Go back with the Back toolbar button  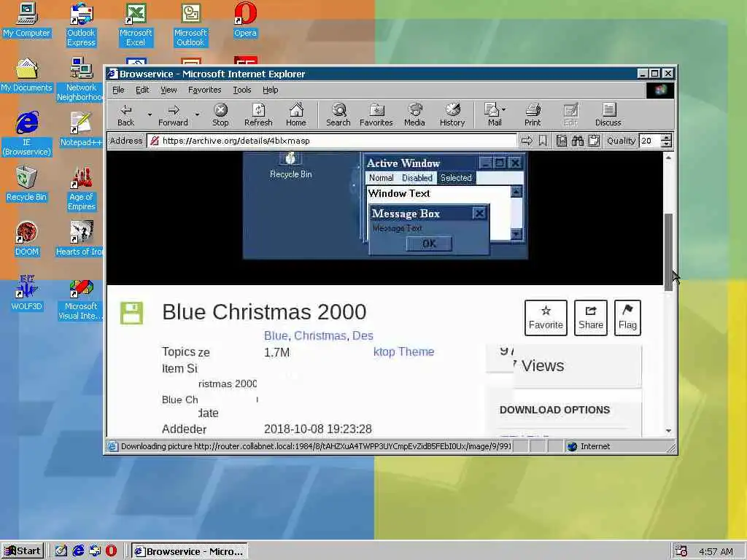[125, 115]
